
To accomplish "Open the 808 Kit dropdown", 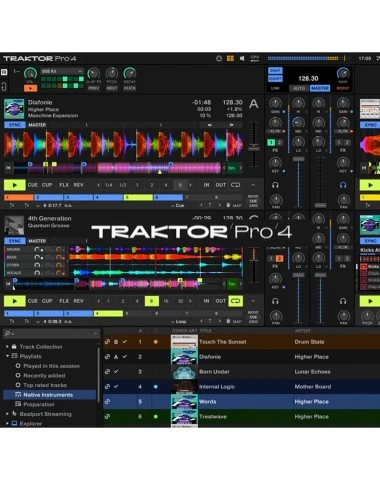I will 62,71.
